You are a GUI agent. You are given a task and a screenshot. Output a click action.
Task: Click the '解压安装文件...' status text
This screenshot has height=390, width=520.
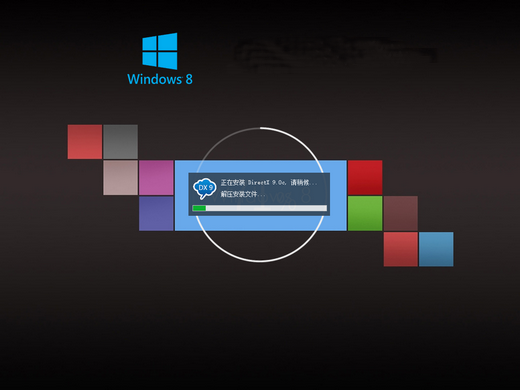(x=243, y=194)
